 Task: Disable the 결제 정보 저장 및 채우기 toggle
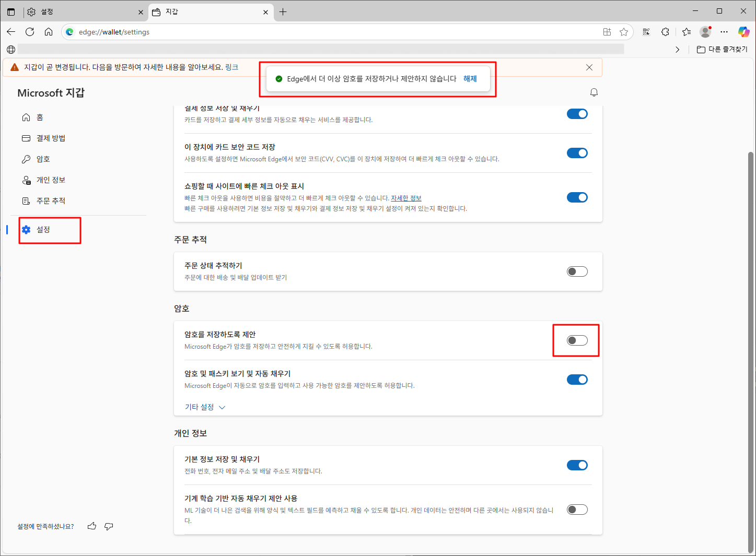coord(577,113)
